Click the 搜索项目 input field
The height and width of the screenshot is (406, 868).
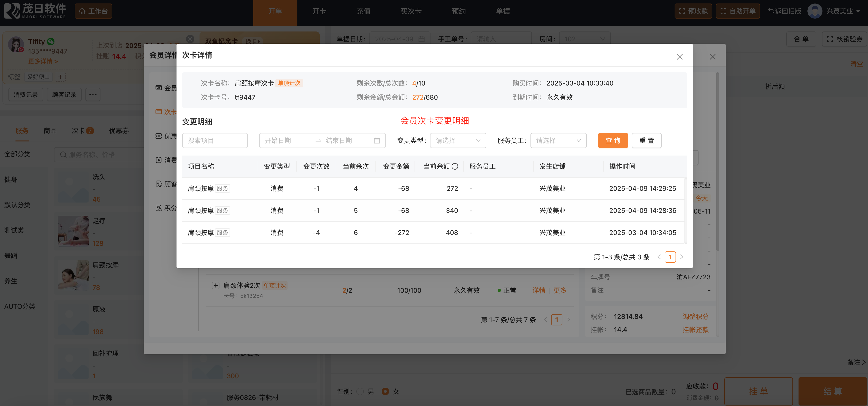215,141
